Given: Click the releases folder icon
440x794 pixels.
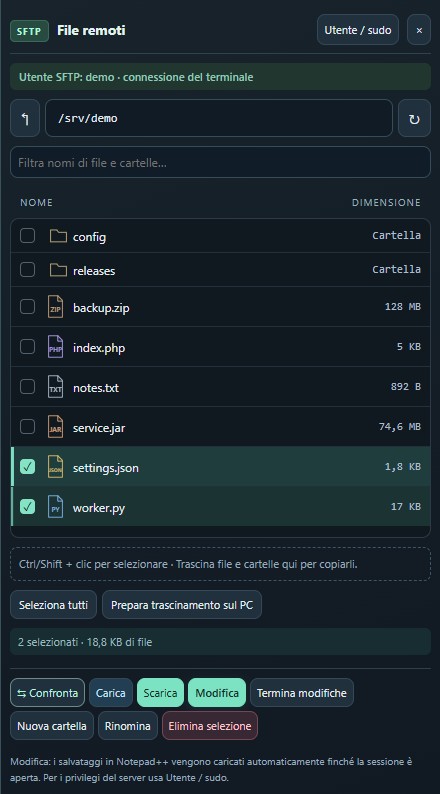Looking at the screenshot, I should [x=58, y=270].
